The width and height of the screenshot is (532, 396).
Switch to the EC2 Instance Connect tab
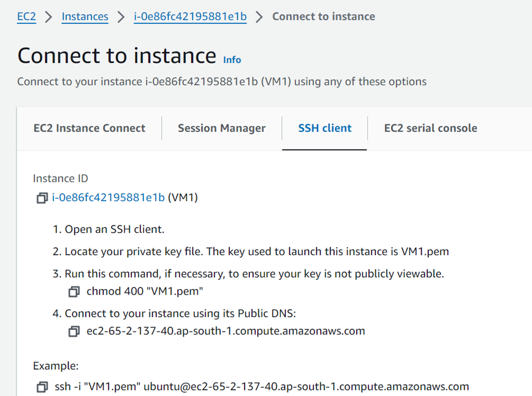pos(89,128)
